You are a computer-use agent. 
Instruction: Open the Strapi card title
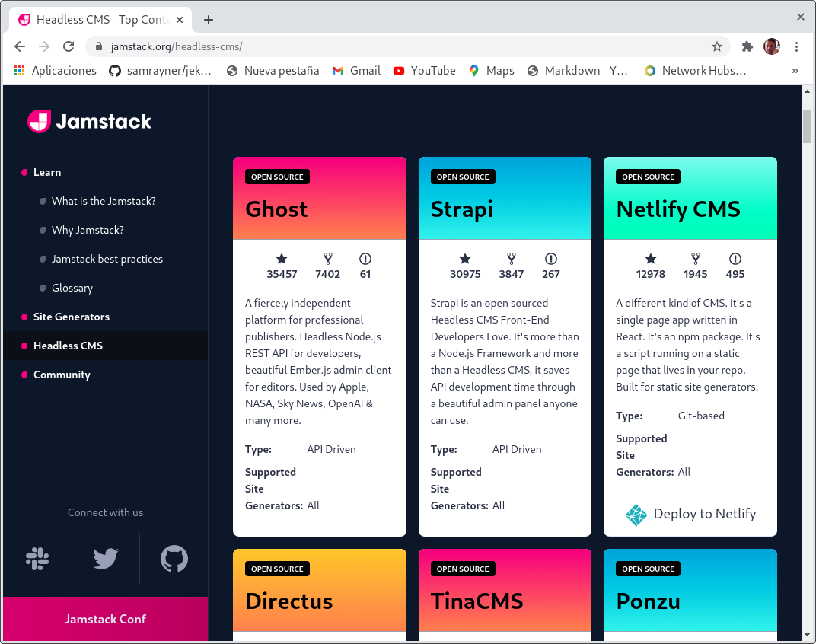(x=461, y=209)
